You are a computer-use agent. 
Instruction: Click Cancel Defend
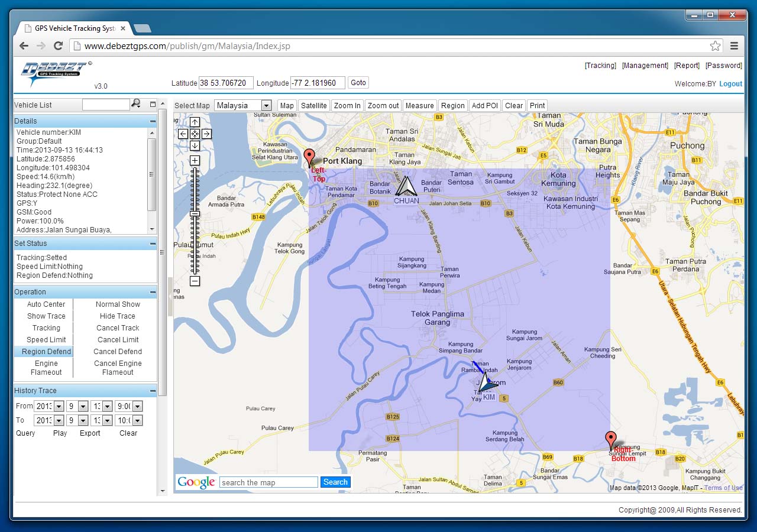(118, 352)
